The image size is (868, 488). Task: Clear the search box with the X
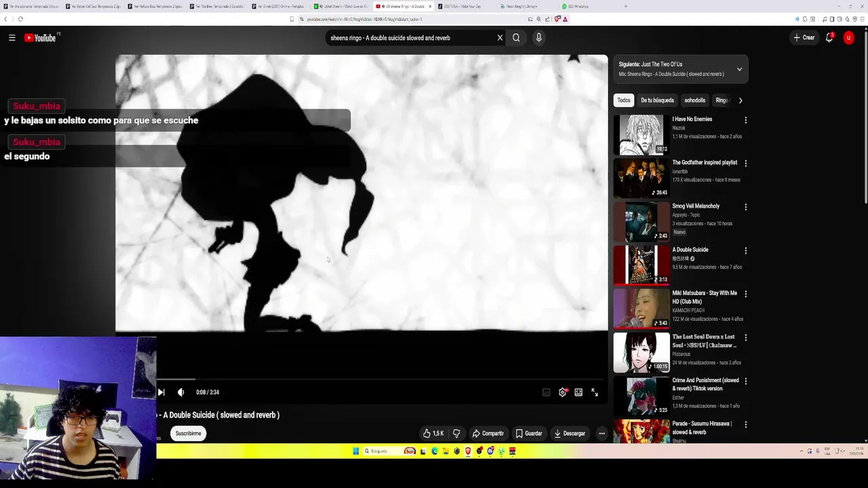coord(500,38)
